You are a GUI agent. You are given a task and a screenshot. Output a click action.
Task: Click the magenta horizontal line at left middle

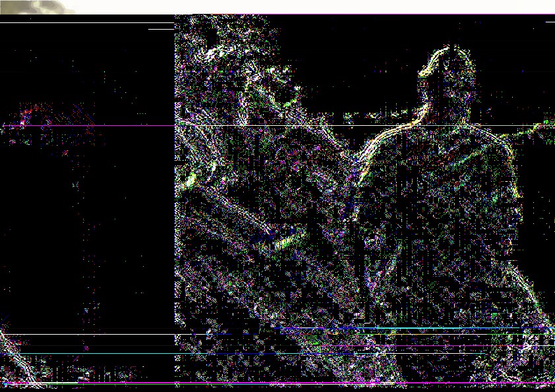click(89, 125)
